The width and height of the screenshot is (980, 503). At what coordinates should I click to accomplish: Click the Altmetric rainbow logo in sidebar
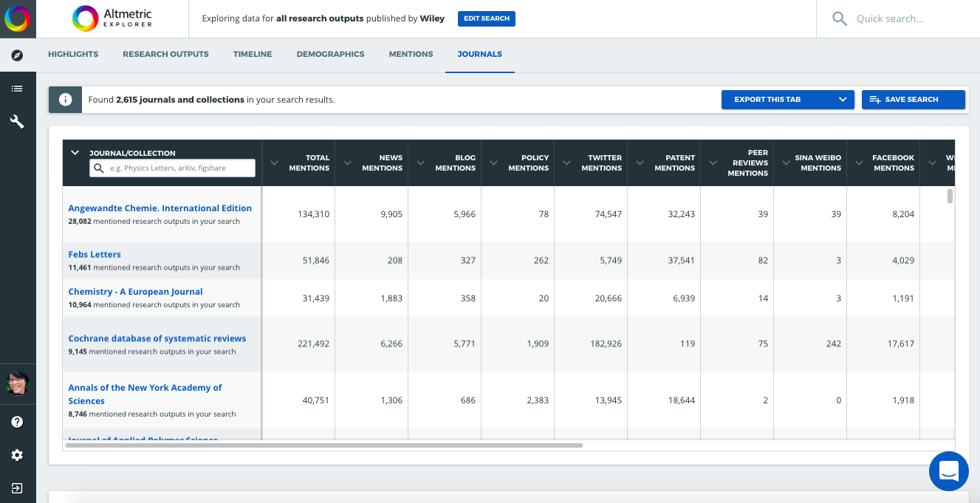(x=18, y=18)
